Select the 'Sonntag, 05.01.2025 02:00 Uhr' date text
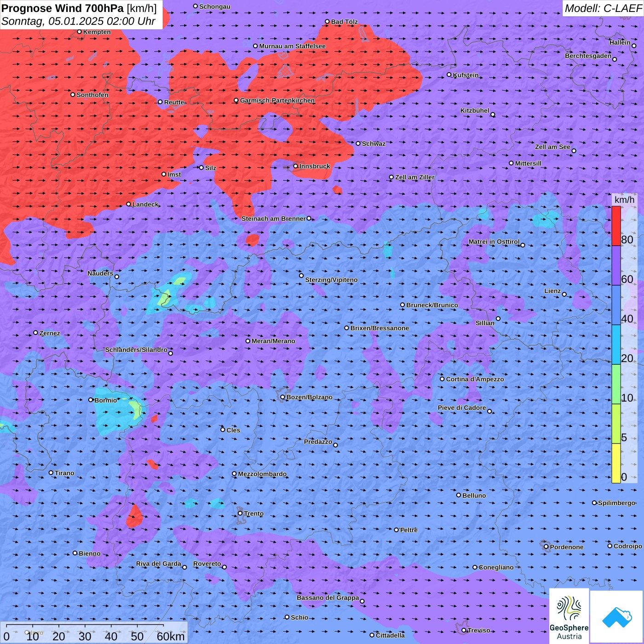Viewport: 644px width, 644px height. point(79,21)
